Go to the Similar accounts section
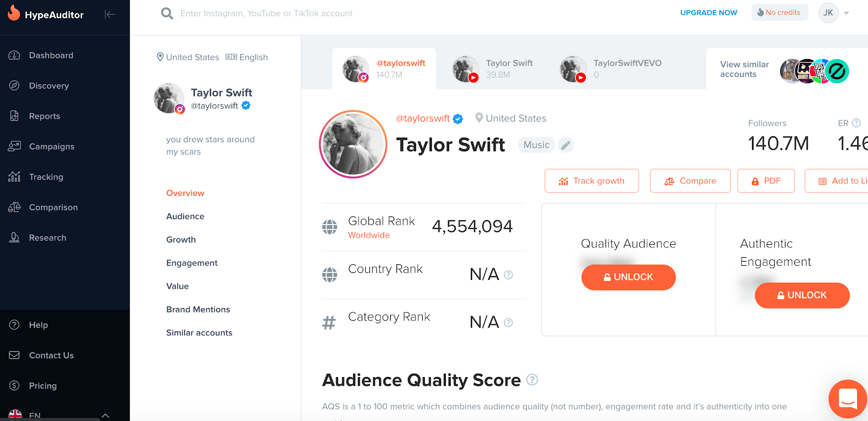 (199, 333)
